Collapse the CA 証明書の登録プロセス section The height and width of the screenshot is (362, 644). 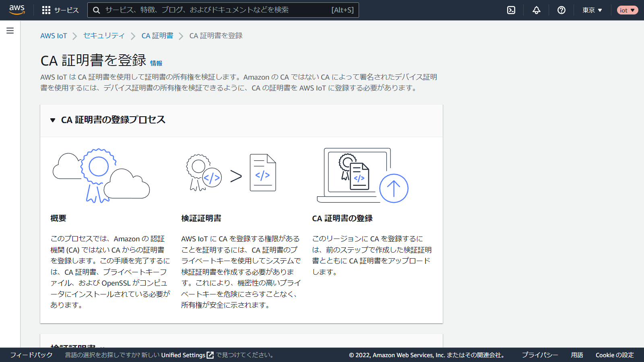tap(53, 120)
